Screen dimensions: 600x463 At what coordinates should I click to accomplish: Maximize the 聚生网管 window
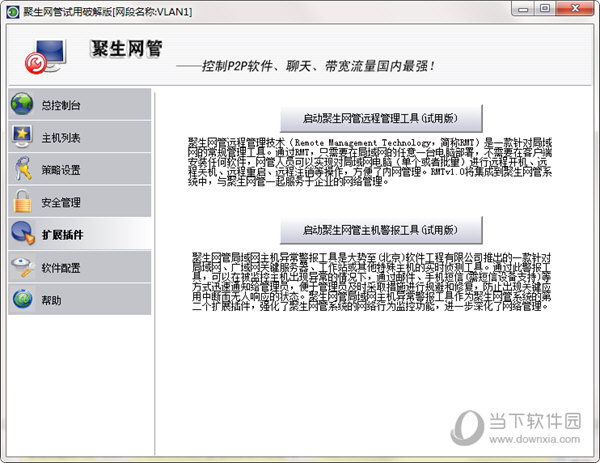545,8
